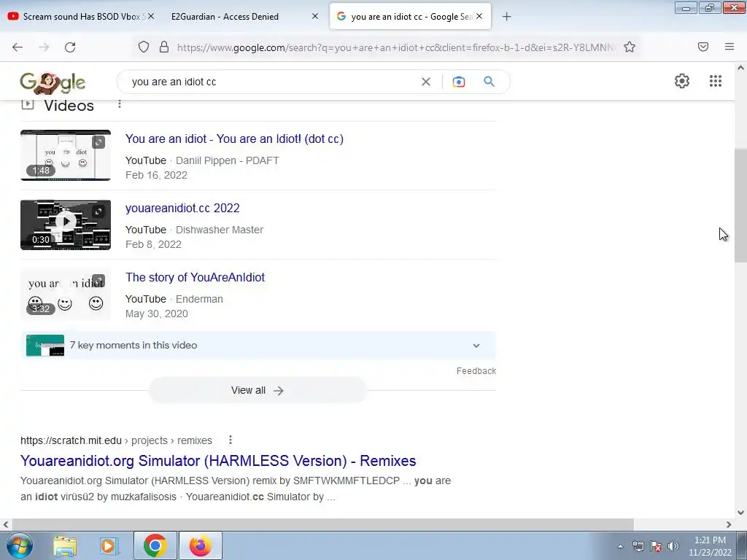Open the Google apps grid
This screenshot has height=560, width=747.
click(x=715, y=81)
